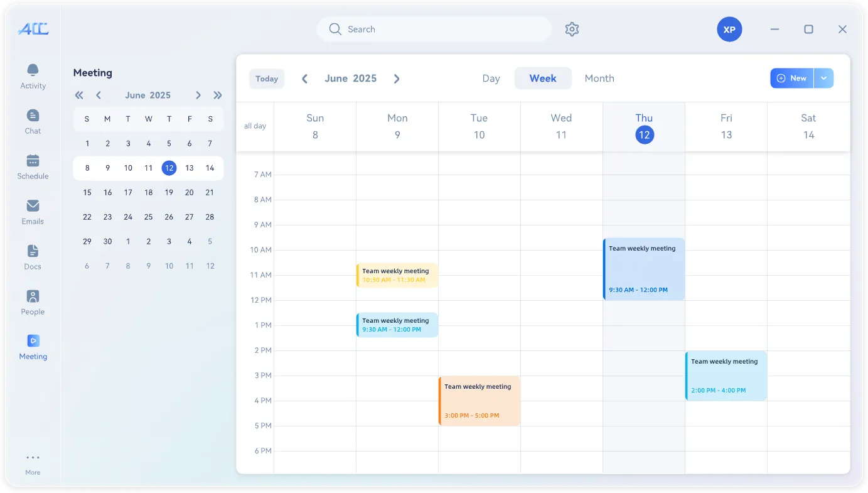Open Tuesday's orange 3:00 PM meeting
The width and height of the screenshot is (868, 493).
click(x=480, y=401)
